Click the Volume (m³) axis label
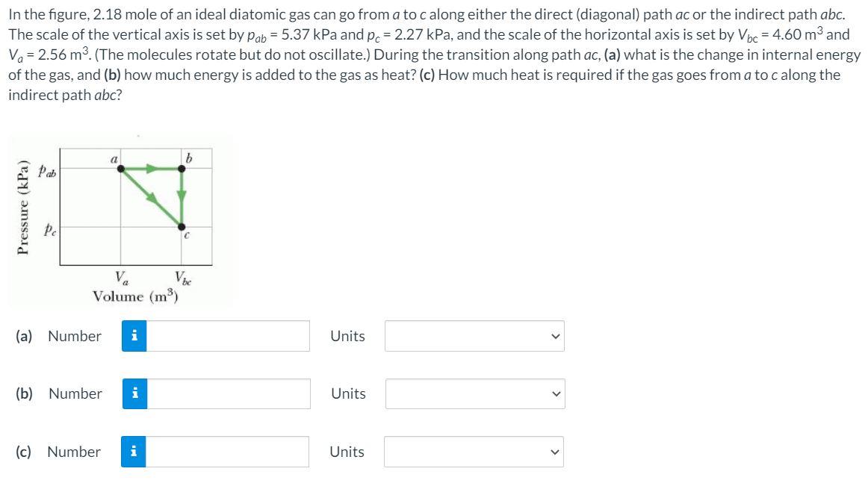The width and height of the screenshot is (868, 495). pos(136,296)
